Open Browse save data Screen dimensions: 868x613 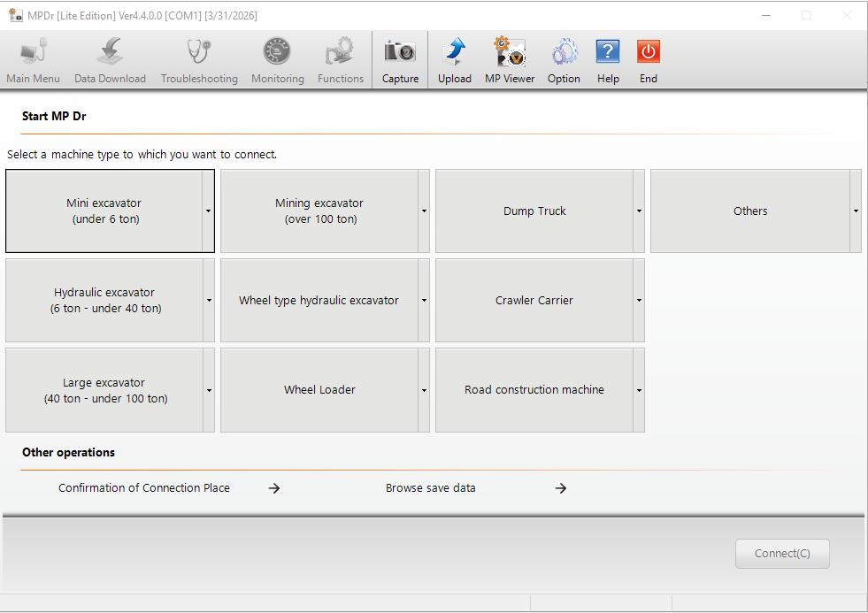(430, 487)
